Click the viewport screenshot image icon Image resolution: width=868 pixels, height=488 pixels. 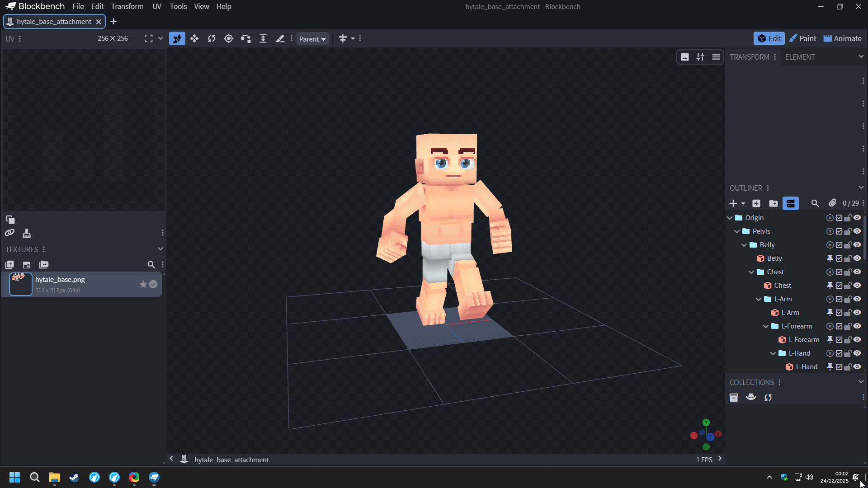685,57
